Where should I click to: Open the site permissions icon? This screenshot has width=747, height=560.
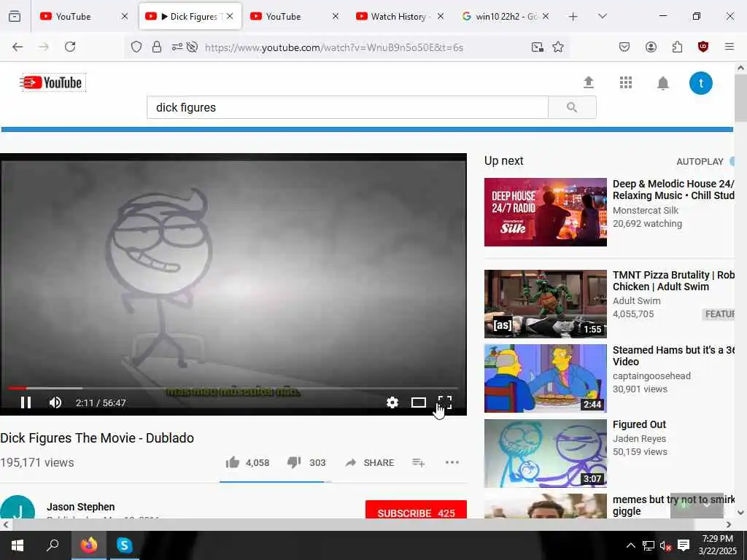pos(177,47)
